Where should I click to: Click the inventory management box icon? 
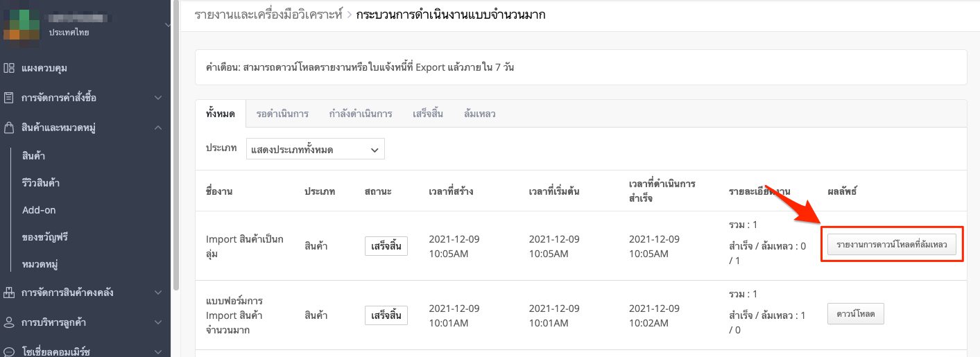pos(9,293)
